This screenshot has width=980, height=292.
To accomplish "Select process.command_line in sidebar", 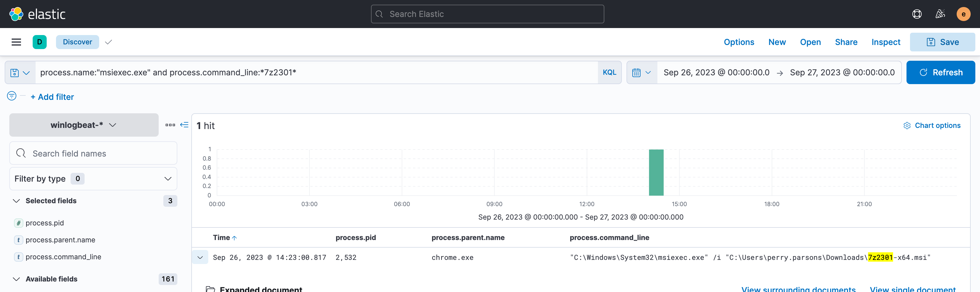I will click(x=63, y=257).
